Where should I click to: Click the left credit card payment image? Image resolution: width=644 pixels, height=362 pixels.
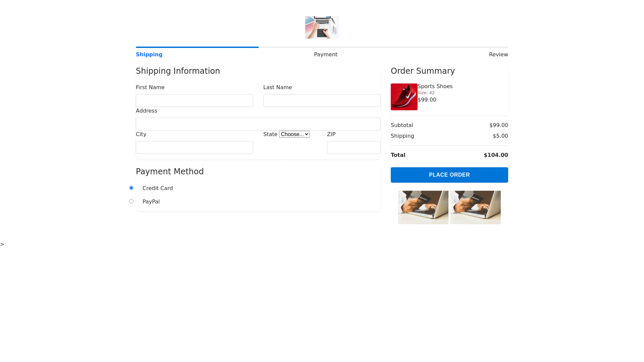pos(423,207)
